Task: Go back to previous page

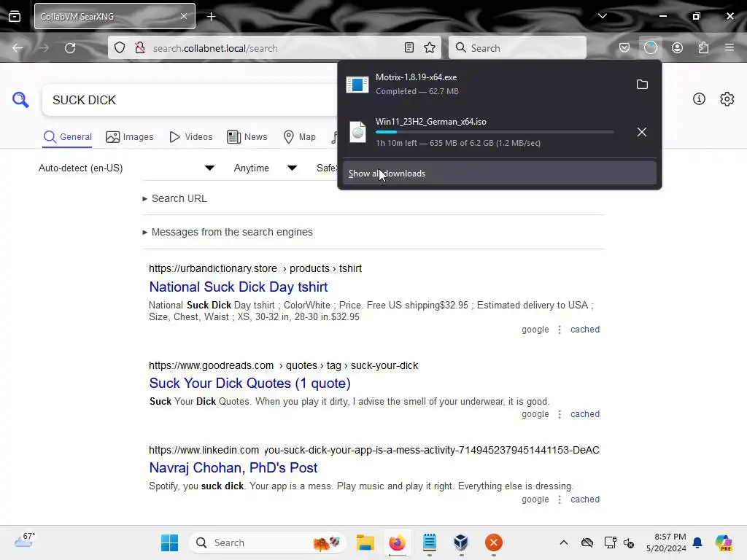Action: (18, 48)
